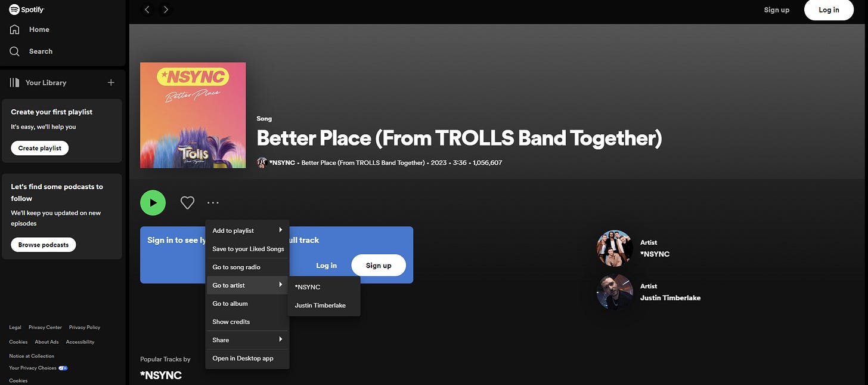
Task: Click *NSYNC heading under Popular Tracks by
Action: [161, 375]
